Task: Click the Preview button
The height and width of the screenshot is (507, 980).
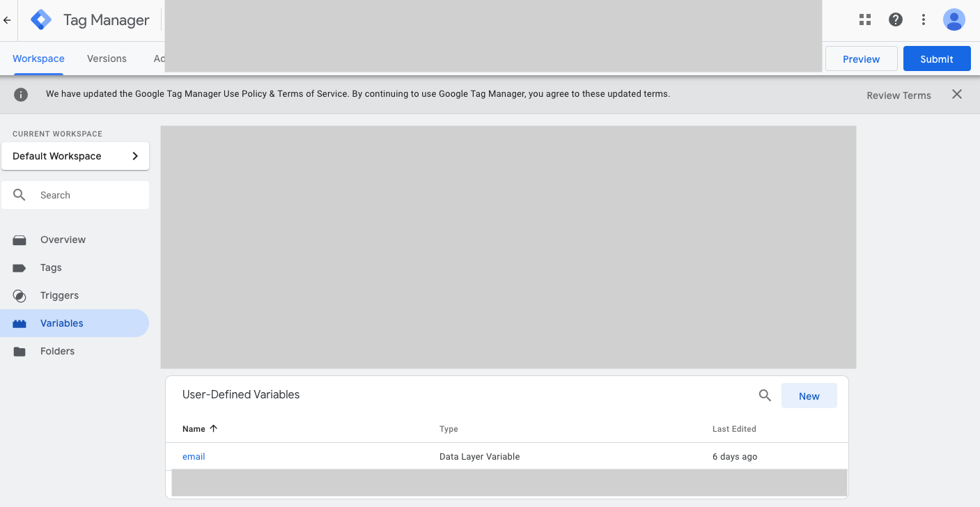Action: pyautogui.click(x=861, y=58)
